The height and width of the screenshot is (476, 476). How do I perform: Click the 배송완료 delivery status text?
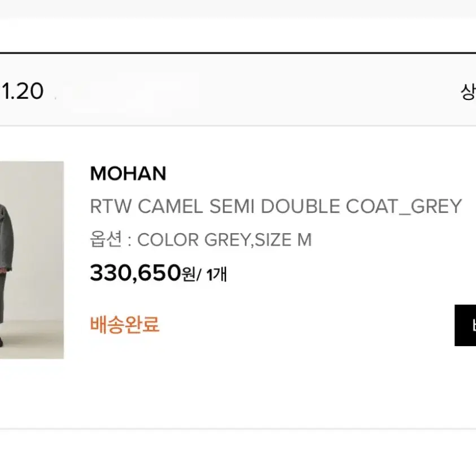(125, 325)
